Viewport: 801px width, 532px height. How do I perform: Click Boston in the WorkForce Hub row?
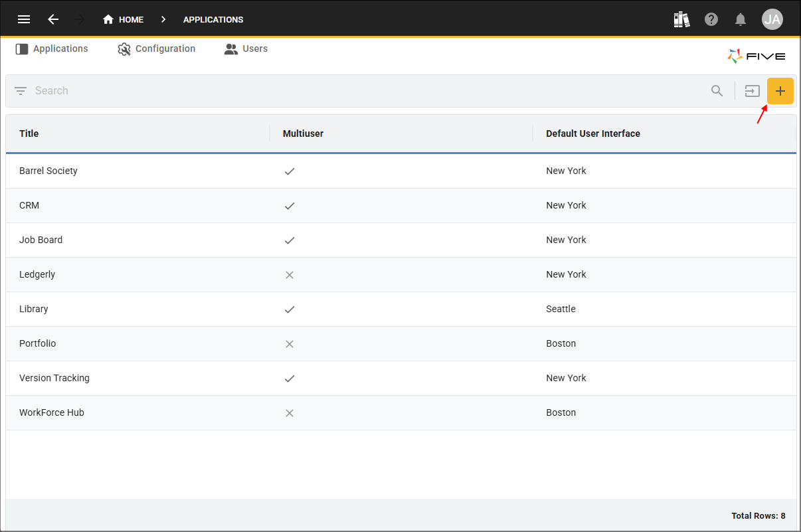point(561,412)
